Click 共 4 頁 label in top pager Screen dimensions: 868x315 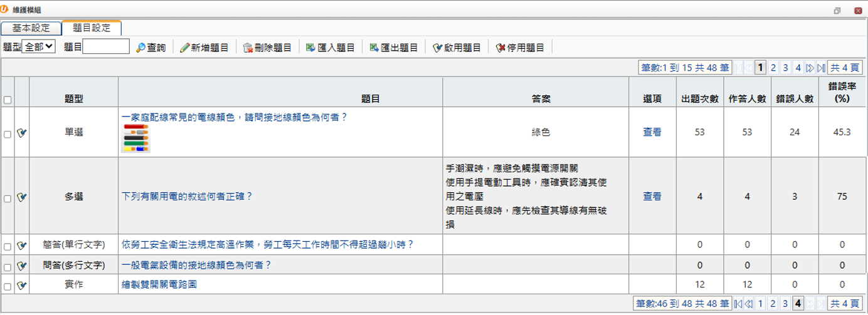845,68
